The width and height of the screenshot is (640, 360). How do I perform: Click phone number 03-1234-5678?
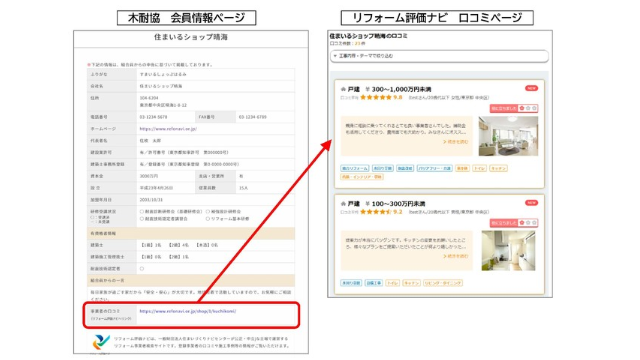153,117
